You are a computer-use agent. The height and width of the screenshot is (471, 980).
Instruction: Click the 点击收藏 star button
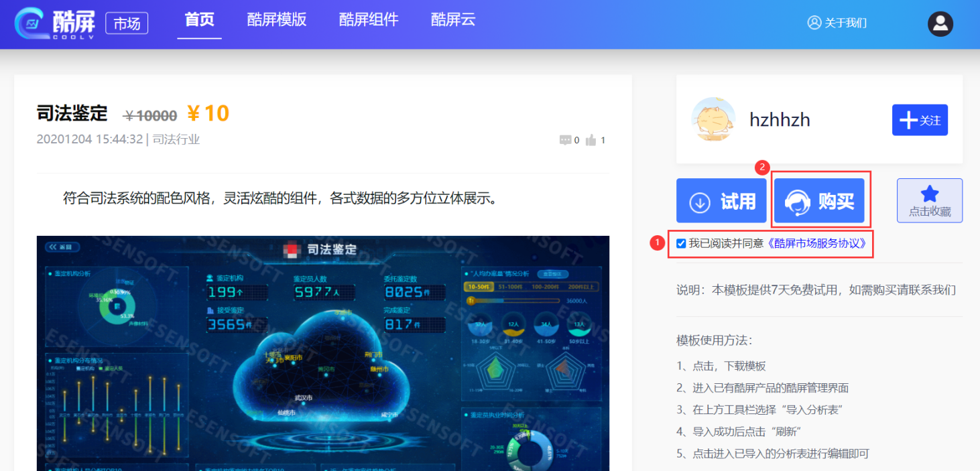930,200
